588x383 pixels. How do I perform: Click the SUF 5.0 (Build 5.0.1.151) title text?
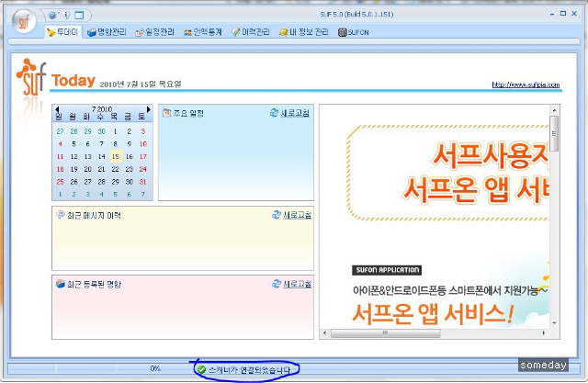356,15
